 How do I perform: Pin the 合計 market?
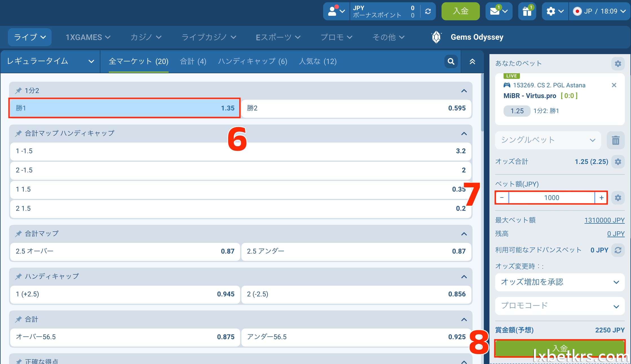tap(18, 319)
